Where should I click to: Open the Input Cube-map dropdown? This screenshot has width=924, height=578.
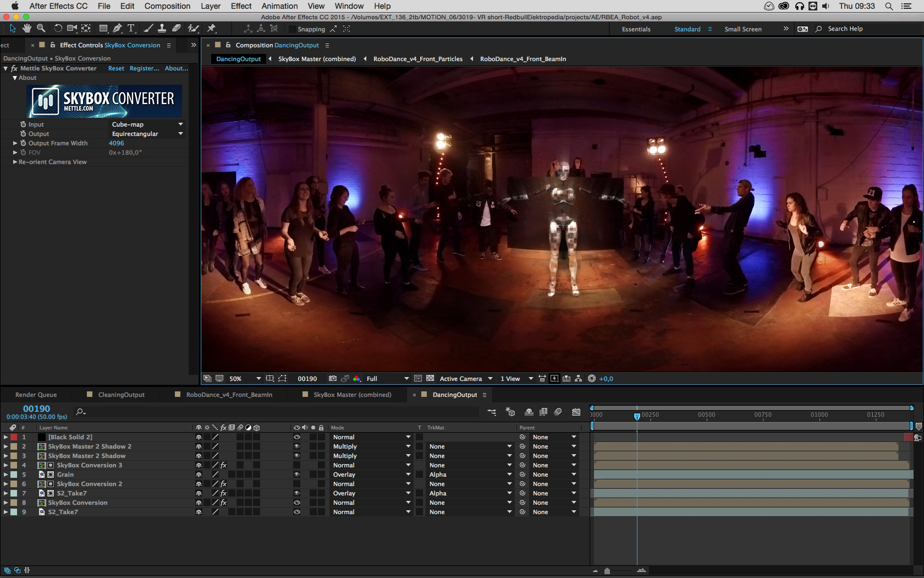[147, 124]
